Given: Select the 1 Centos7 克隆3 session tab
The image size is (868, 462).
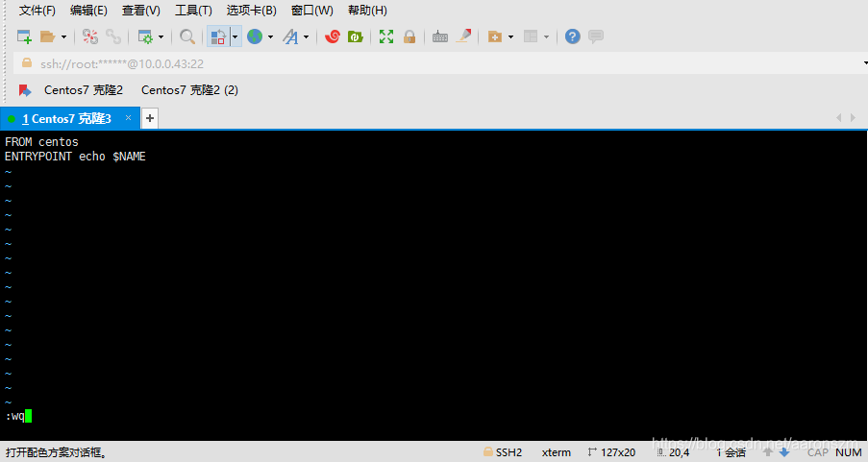Looking at the screenshot, I should pos(70,118).
